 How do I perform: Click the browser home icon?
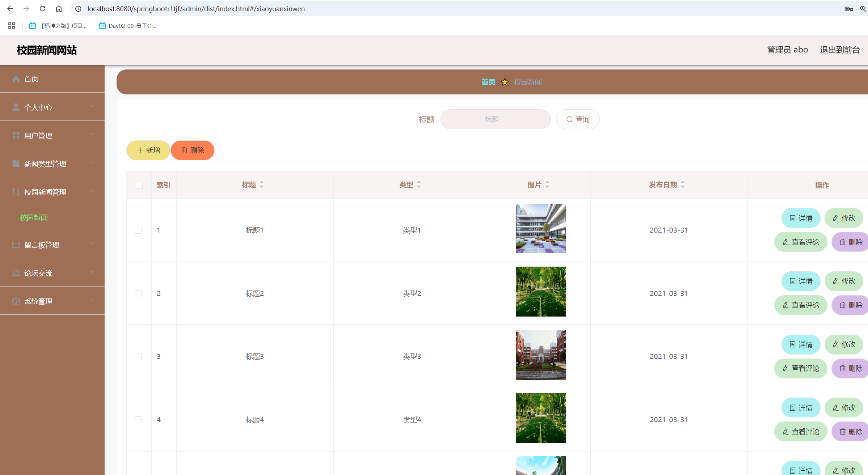(59, 9)
